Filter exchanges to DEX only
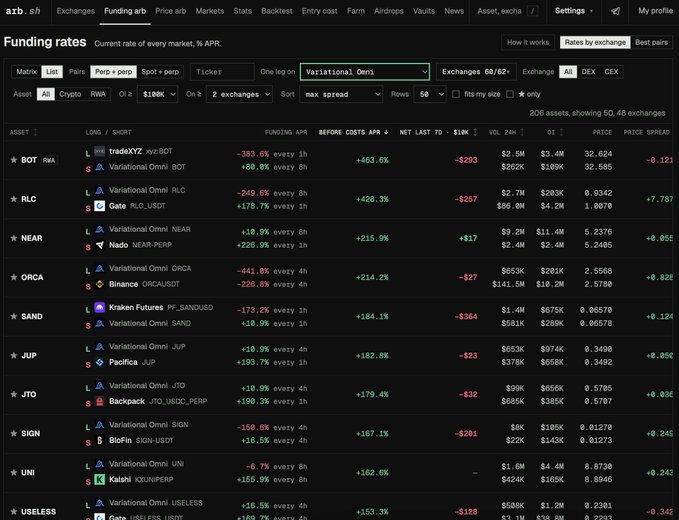Screen dimensions: 679x520 pos(588,72)
